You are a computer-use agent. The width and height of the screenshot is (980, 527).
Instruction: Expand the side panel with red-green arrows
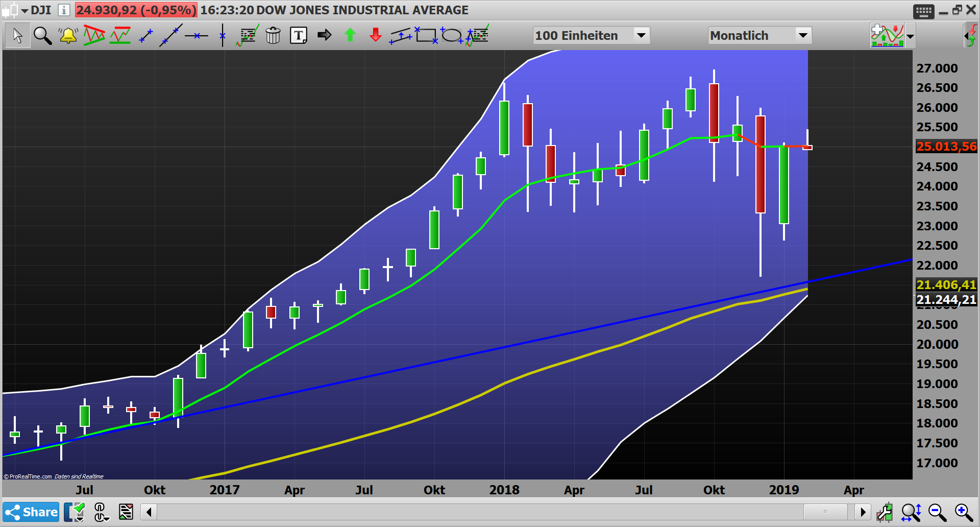click(x=970, y=36)
